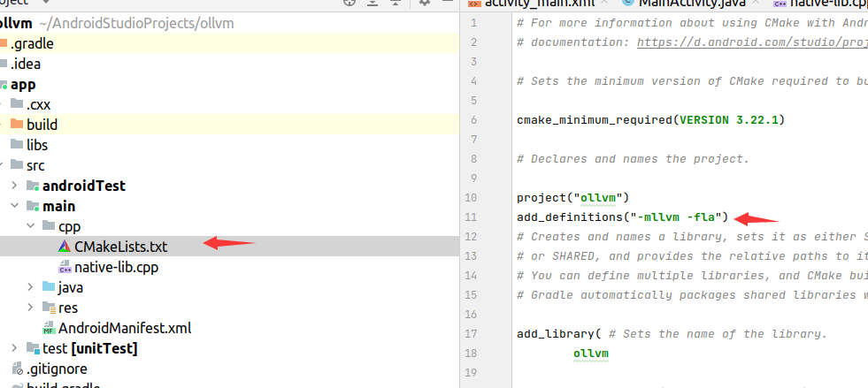Click the src folder icon

pyautogui.click(x=17, y=165)
